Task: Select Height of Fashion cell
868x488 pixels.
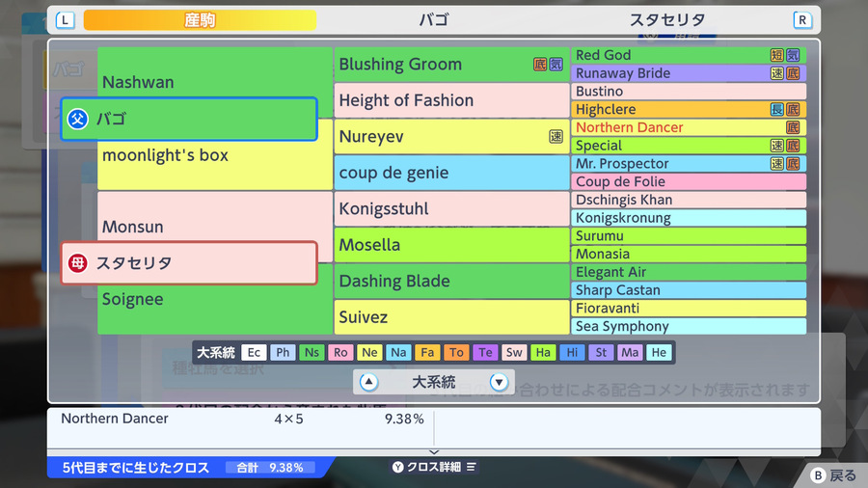Action: [451, 100]
